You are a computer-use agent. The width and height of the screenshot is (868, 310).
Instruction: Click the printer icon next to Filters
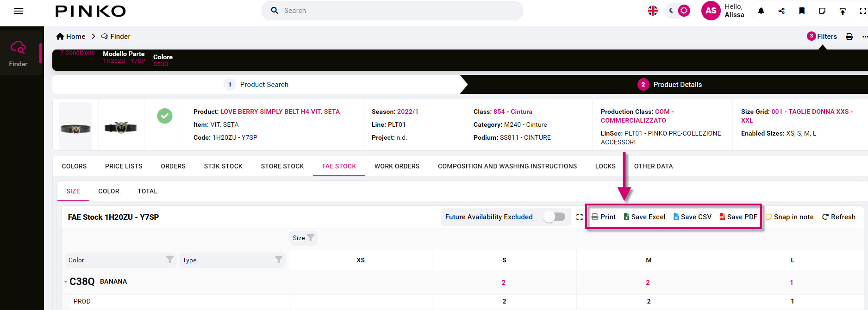pos(849,37)
